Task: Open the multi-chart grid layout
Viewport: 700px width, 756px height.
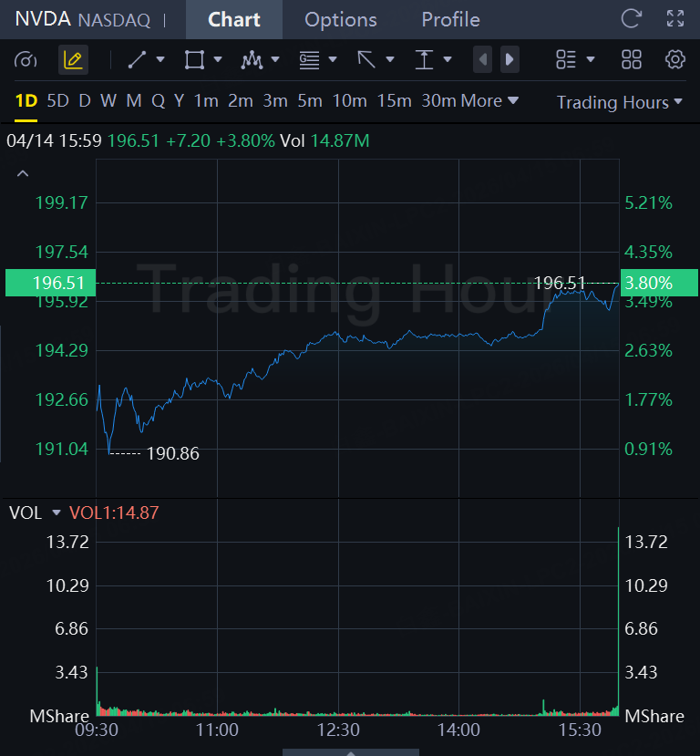Action: (631, 60)
